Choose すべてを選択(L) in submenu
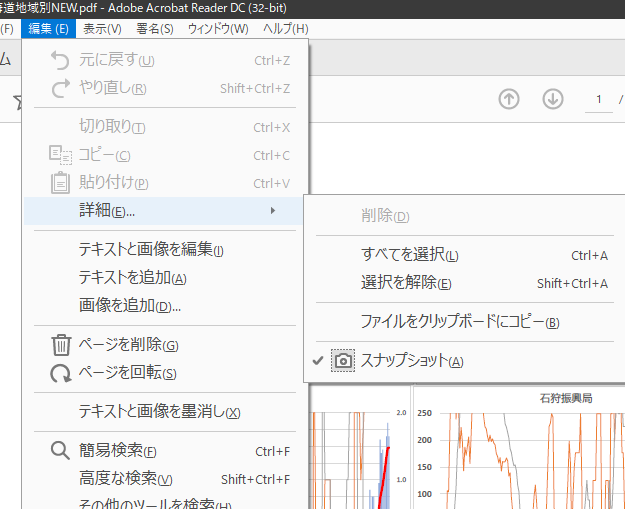Image resolution: width=625 pixels, height=509 pixels. click(x=465, y=255)
